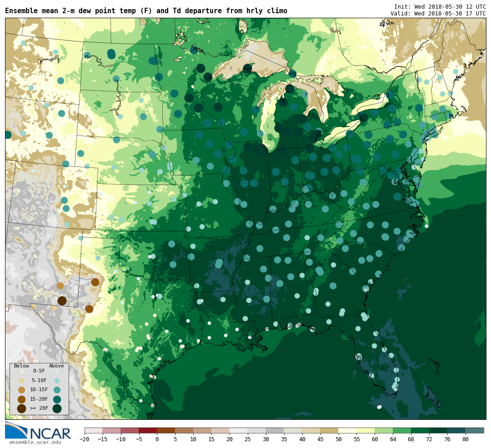Screen dimensions: 491x448
Task: Click the light teal 5-10F above legend dot
Action: [57, 381]
